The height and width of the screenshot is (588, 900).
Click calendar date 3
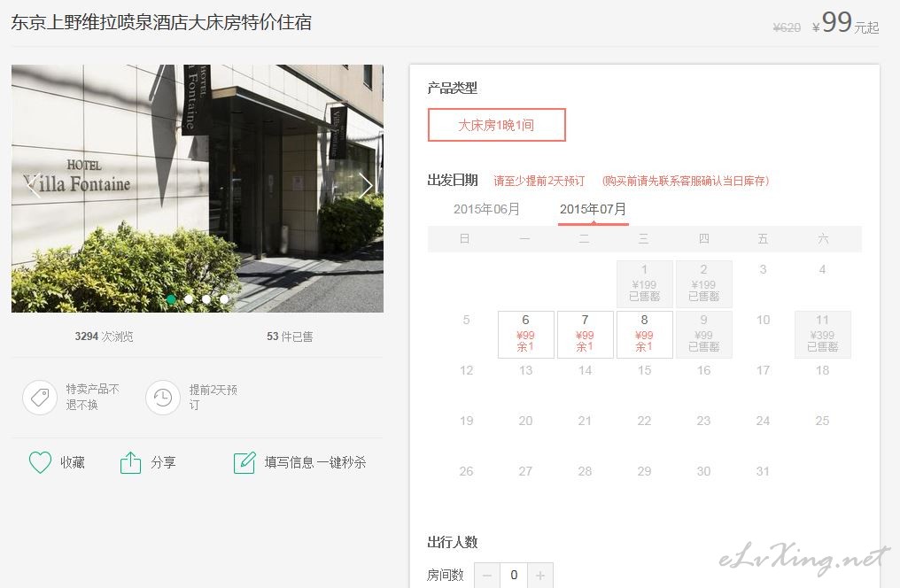(763, 269)
